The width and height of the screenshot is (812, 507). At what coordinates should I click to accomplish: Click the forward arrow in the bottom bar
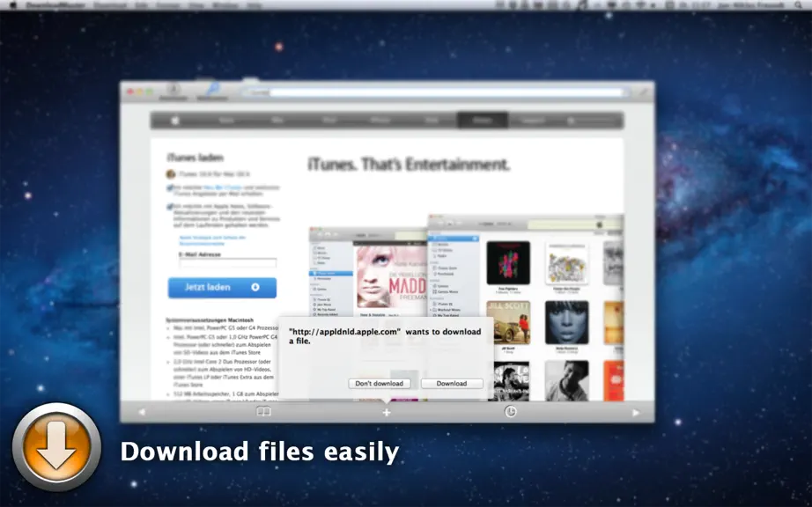[636, 412]
